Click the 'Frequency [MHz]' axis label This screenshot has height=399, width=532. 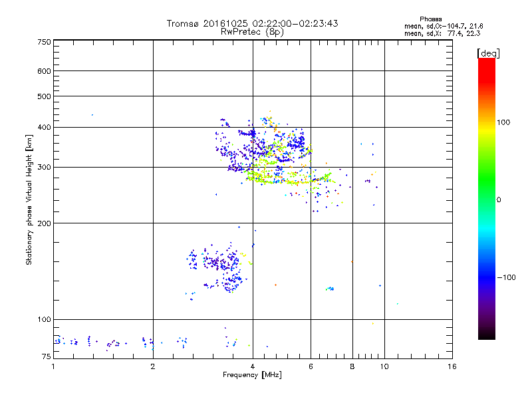pos(252,375)
